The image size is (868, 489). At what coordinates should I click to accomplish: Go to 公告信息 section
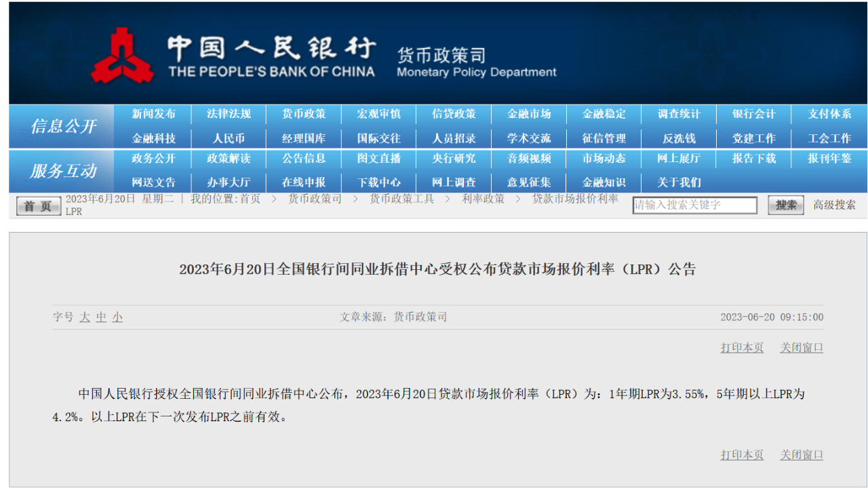click(x=304, y=158)
